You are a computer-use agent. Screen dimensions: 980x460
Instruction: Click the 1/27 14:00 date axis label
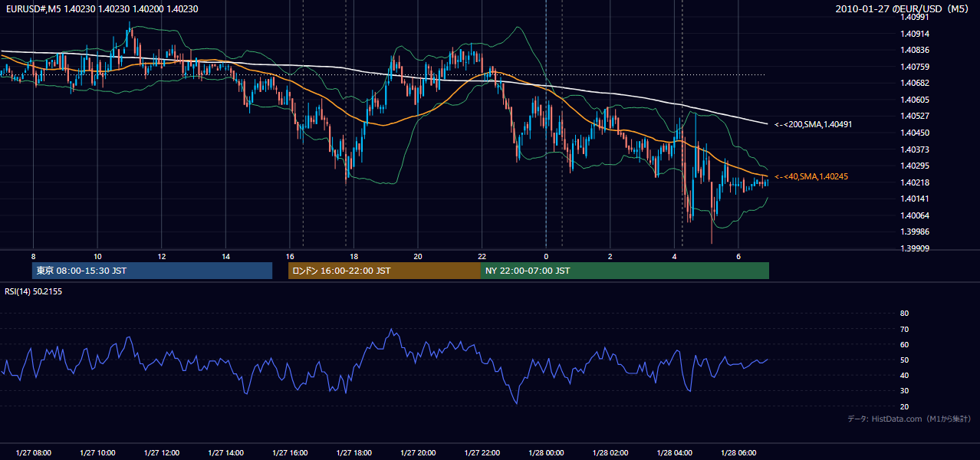tap(225, 452)
